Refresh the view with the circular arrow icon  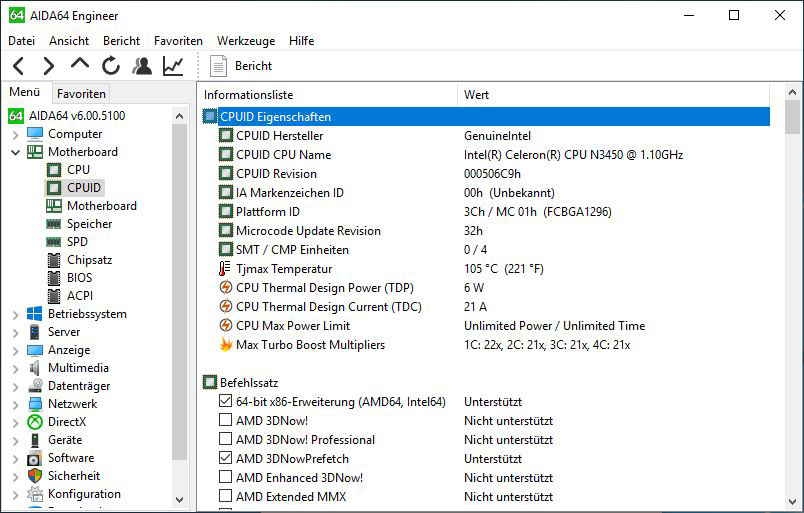(111, 66)
